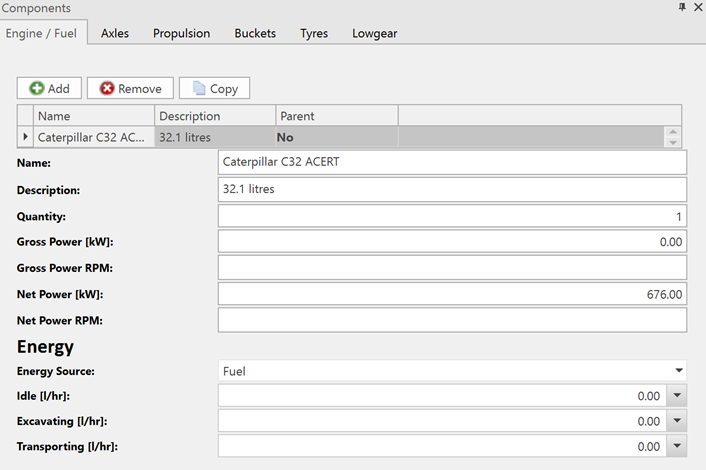Close the Components panel
706x470 pixels.
[698, 7]
